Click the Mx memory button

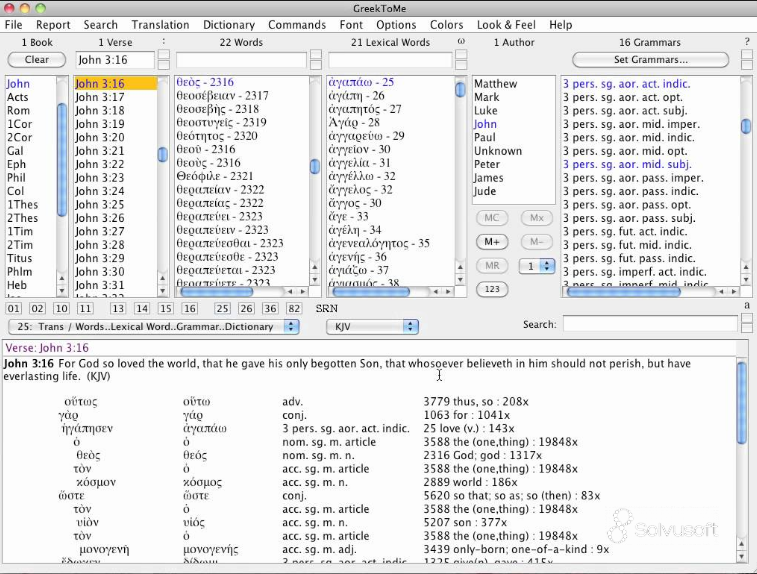coord(537,218)
